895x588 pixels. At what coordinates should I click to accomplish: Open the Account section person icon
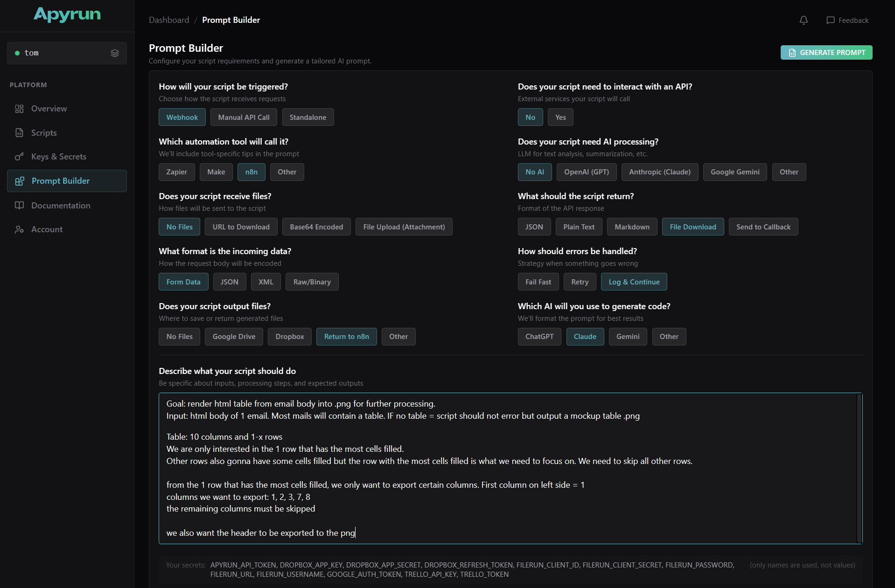click(x=19, y=229)
